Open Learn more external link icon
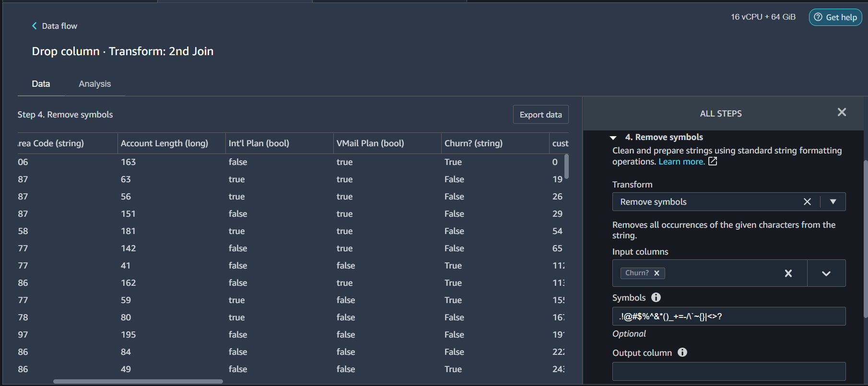Screen dimensions: 868x386 [713, 162]
